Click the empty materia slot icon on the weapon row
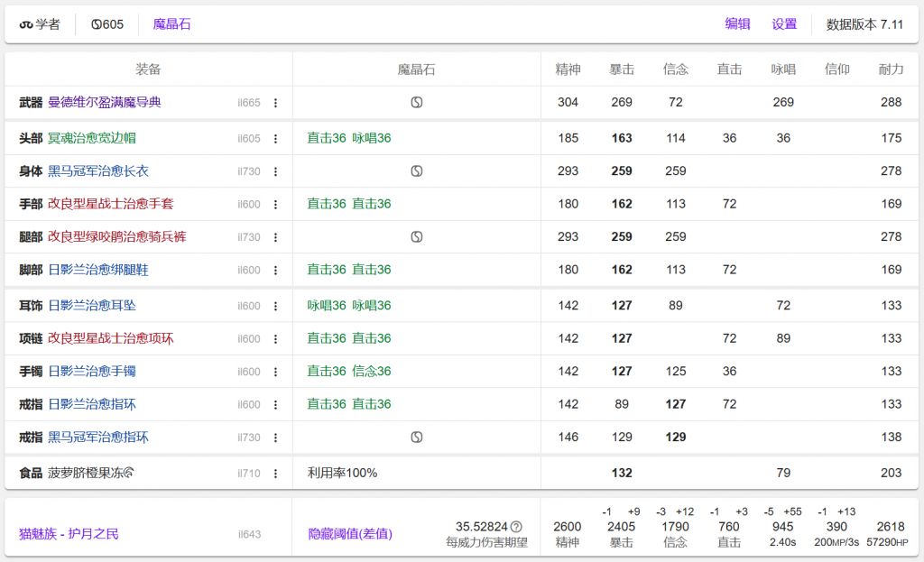The width and height of the screenshot is (924, 562). pyautogui.click(x=415, y=103)
